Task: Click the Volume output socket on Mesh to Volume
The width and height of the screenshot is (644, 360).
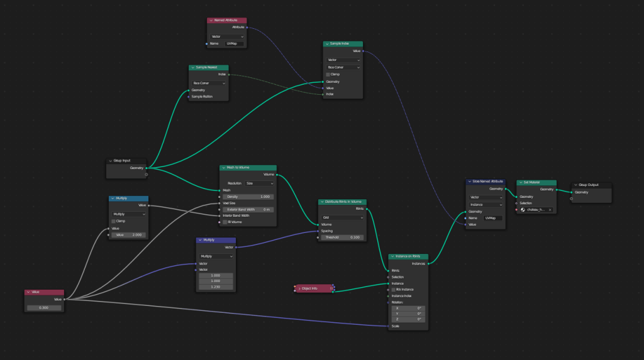Action: 276,175
